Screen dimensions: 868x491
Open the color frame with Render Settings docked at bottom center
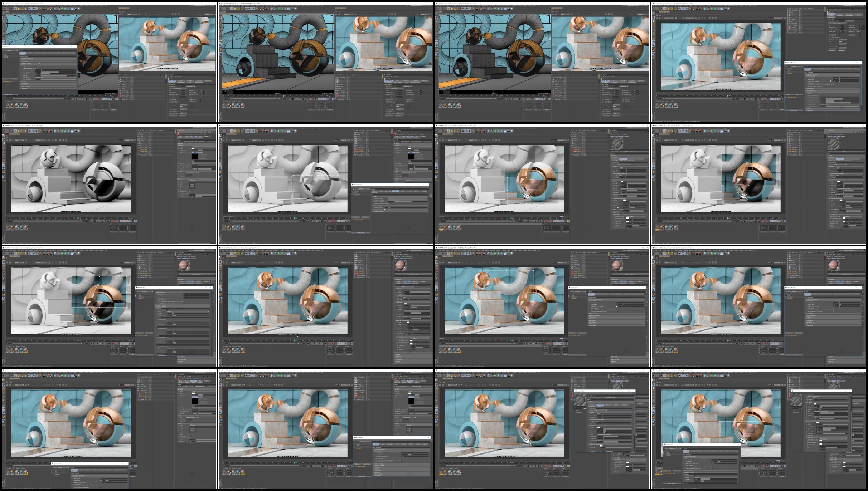coord(109,429)
